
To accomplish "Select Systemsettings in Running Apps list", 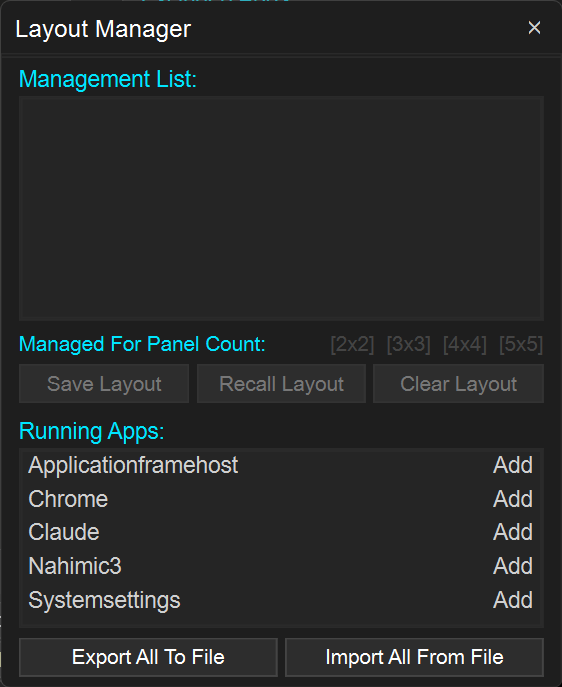I will (x=104, y=601).
